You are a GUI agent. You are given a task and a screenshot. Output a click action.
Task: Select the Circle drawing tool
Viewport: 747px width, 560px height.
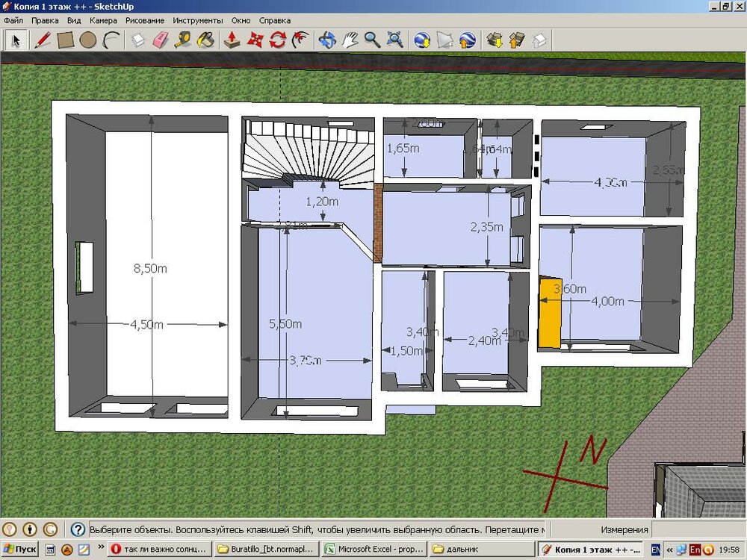(88, 40)
